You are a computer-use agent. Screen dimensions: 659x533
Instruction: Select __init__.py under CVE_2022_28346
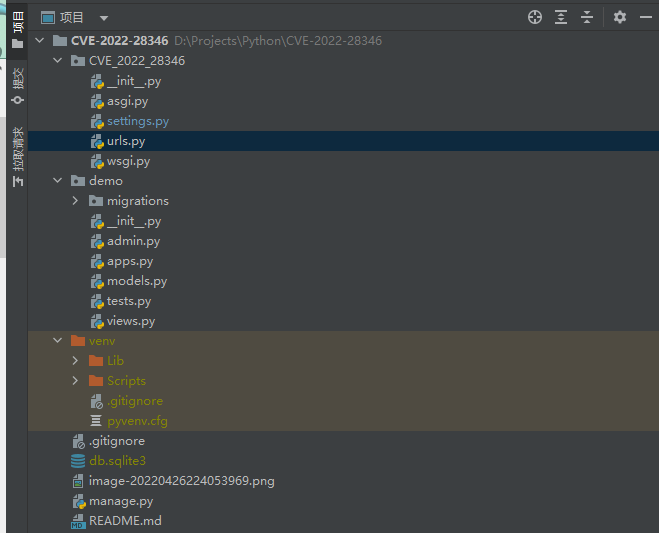(134, 81)
